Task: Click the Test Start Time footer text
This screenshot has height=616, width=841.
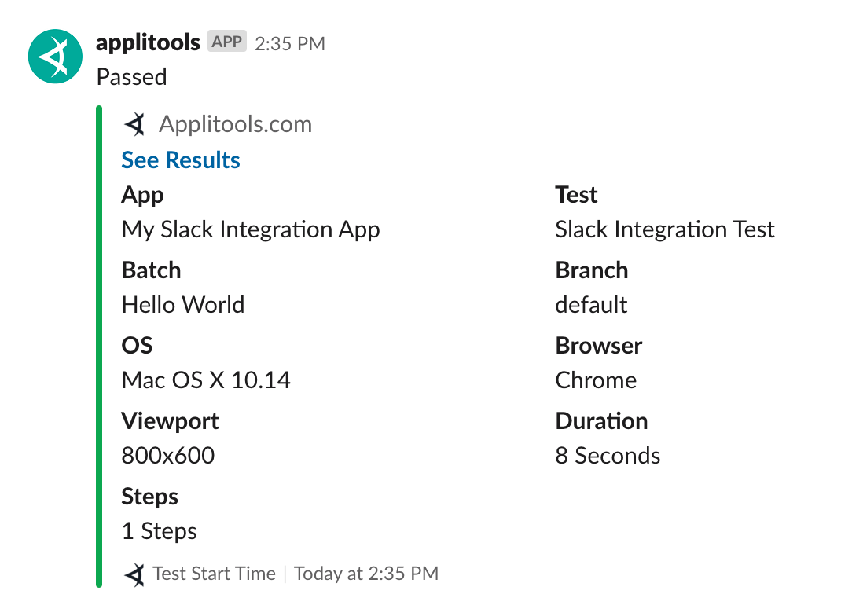Action: (214, 574)
